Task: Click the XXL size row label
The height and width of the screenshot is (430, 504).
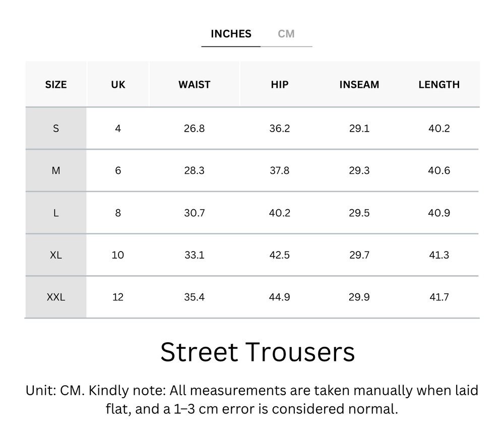Action: [x=55, y=297]
